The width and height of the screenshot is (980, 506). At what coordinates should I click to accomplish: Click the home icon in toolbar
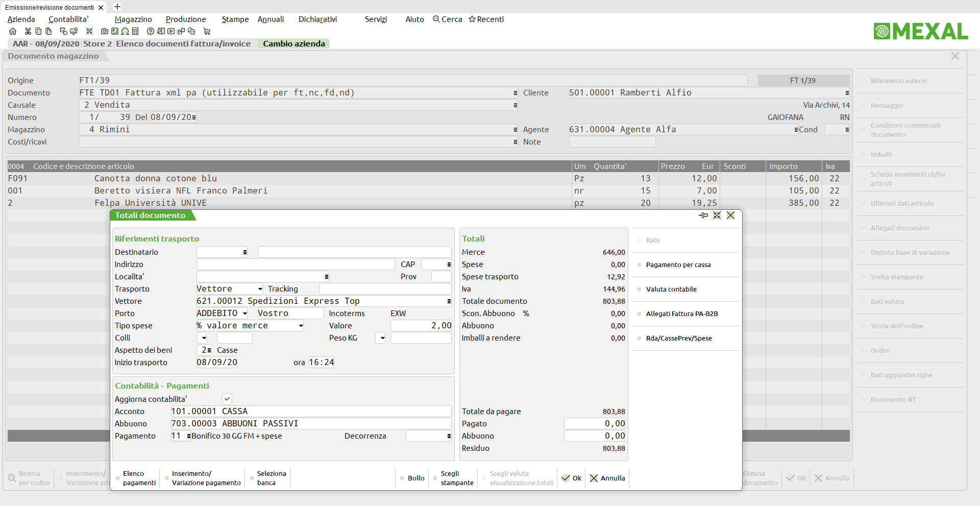[13, 31]
